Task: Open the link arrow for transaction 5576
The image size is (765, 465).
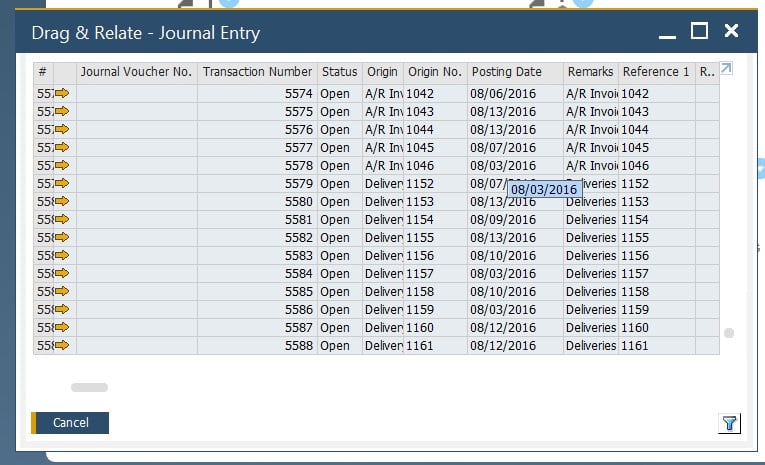Action: 63,129
